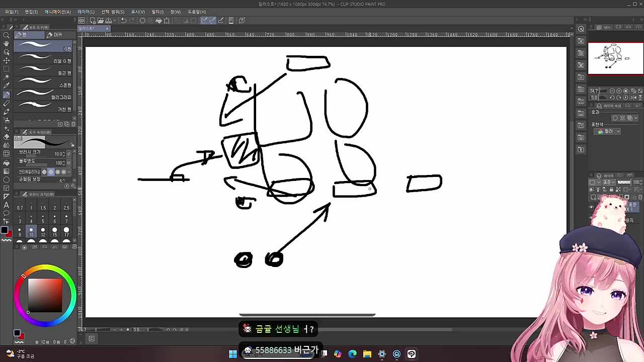Image resolution: width=644 pixels, height=362 pixels.
Task: Select the Auto Select wand tool
Action: click(7, 77)
